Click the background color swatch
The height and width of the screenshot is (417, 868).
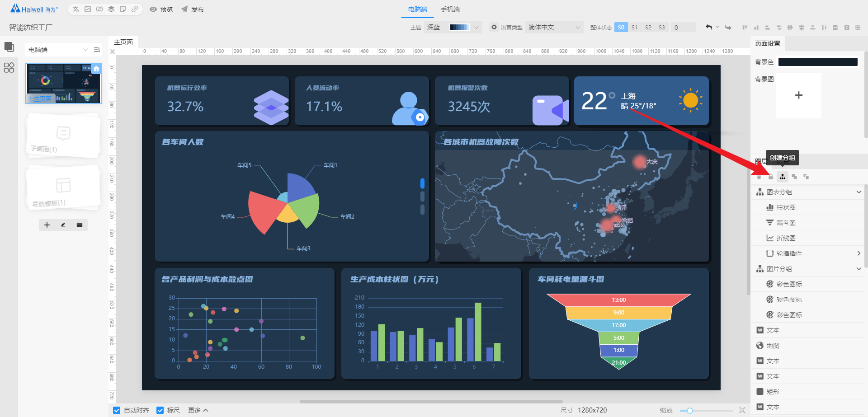coord(818,62)
